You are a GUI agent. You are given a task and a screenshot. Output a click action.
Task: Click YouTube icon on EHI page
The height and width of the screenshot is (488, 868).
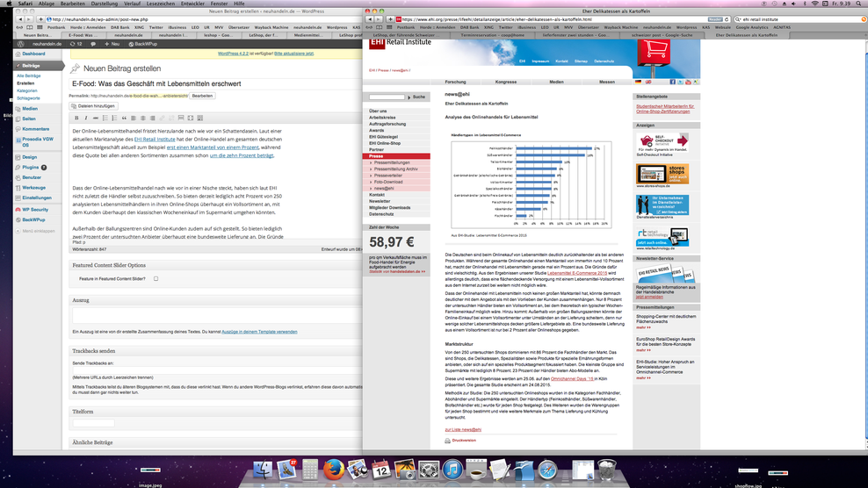[688, 82]
